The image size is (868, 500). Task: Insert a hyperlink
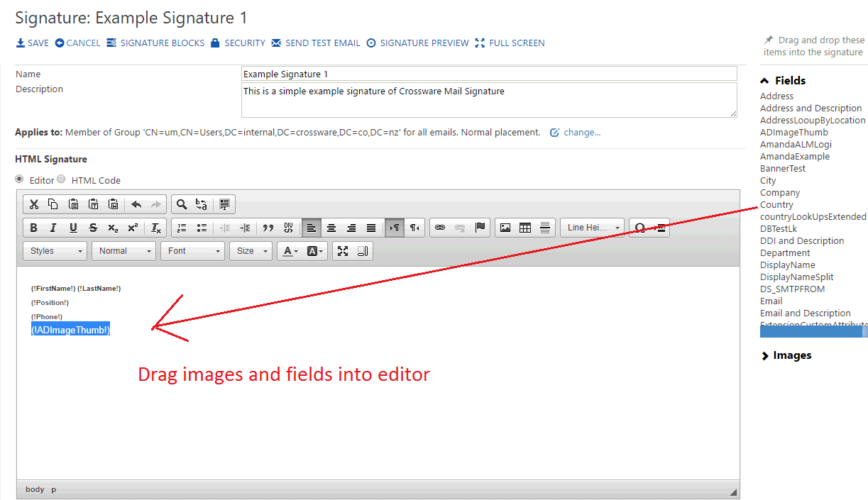(x=440, y=228)
